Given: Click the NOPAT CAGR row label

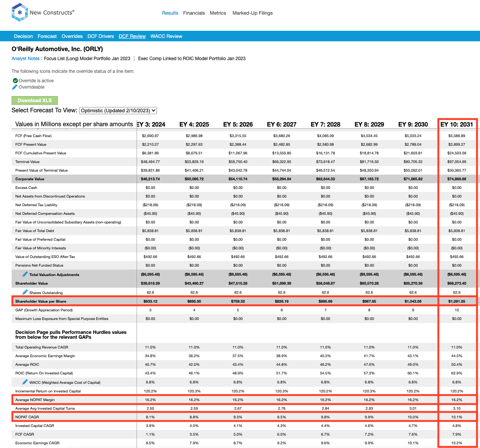Looking at the screenshot, I should point(27,417).
